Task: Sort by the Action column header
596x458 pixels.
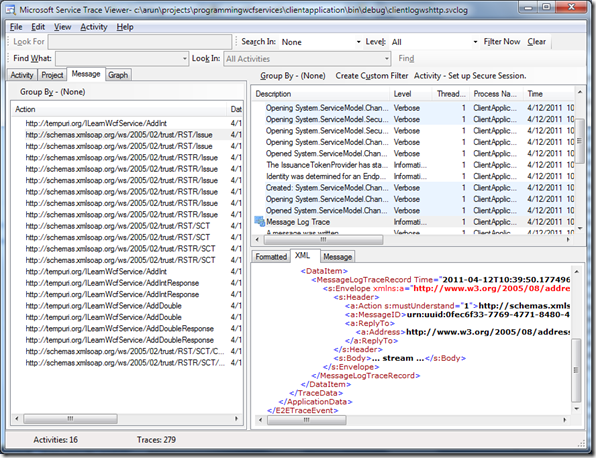Action: [119, 109]
